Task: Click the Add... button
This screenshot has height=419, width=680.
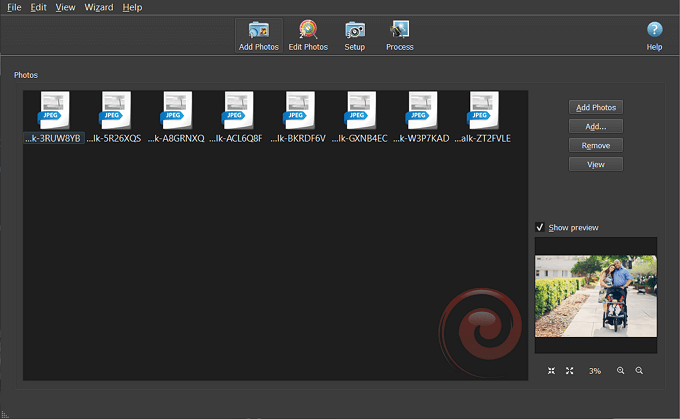Action: point(596,126)
